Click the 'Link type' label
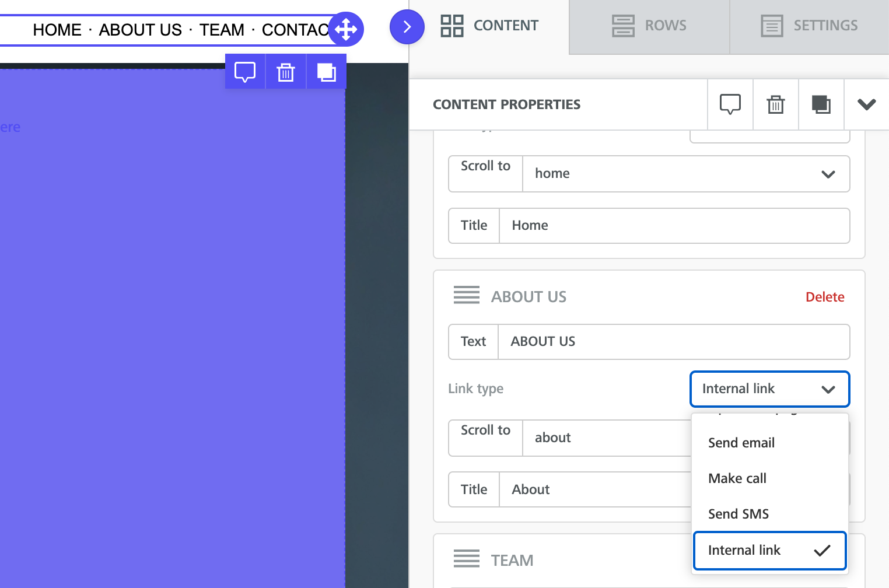Image resolution: width=889 pixels, height=588 pixels. coord(475,389)
